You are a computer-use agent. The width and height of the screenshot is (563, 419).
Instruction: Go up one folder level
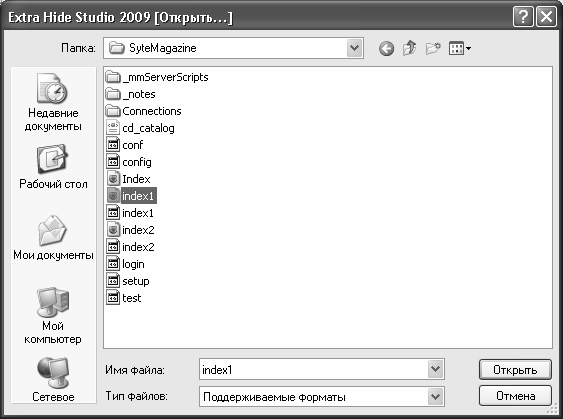[410, 48]
